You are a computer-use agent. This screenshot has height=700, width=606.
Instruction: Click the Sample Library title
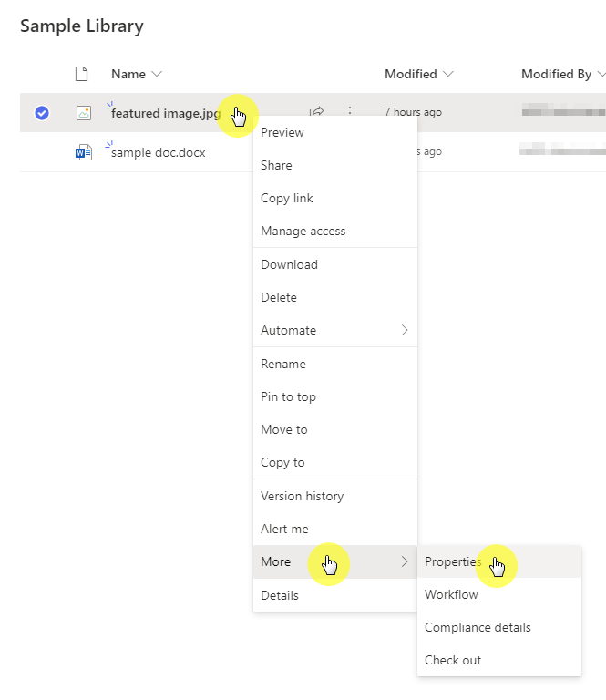point(82,26)
